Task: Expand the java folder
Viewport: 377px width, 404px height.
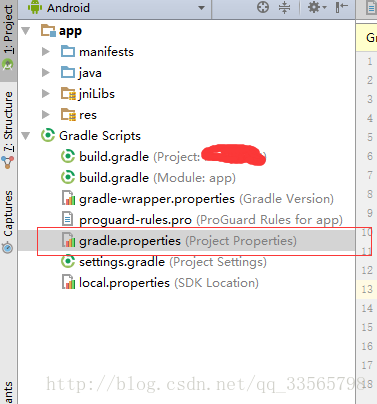Action: (46, 73)
